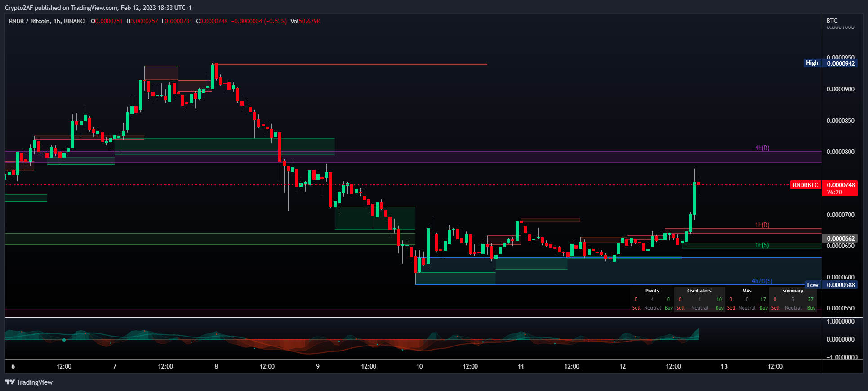Screen dimensions: 868x391
Task: Click the candle countdown 26:20
Action: (835, 192)
